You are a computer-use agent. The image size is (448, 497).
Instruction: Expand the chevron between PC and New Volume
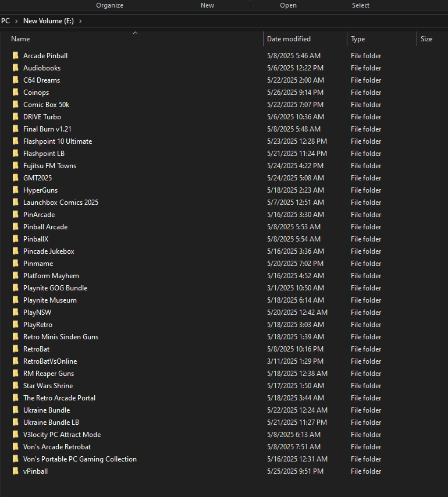[16, 21]
